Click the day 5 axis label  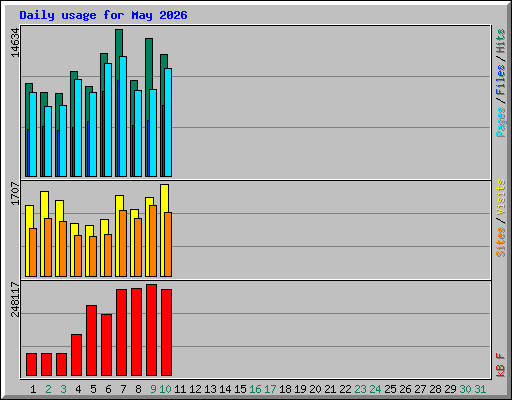93,389
